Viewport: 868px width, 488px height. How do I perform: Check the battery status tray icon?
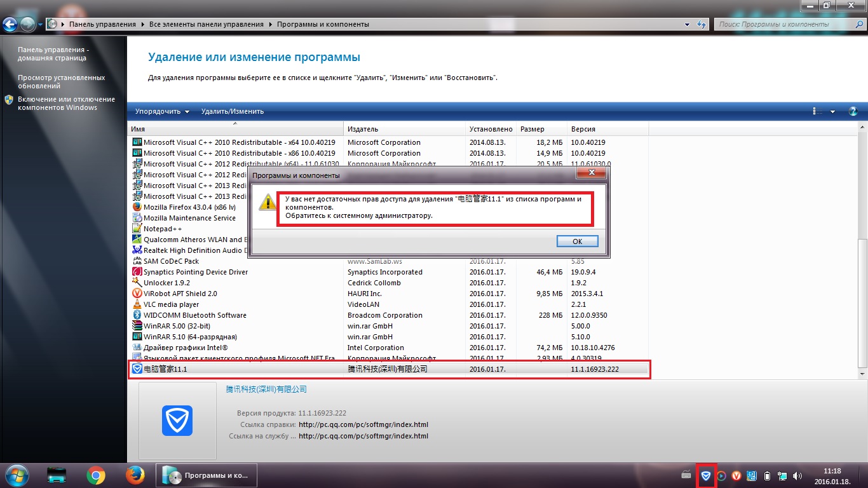(x=767, y=475)
